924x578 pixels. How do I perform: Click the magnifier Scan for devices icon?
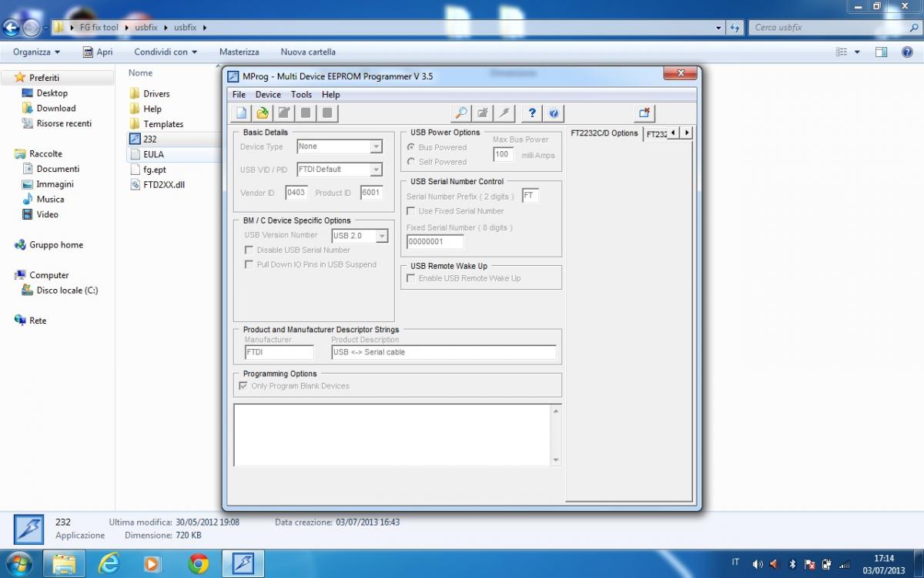tap(460, 113)
